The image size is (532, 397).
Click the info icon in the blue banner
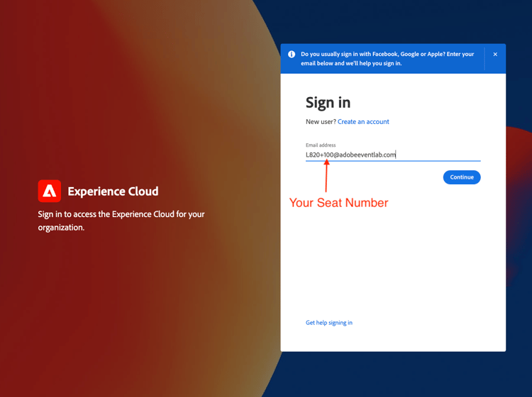point(292,55)
